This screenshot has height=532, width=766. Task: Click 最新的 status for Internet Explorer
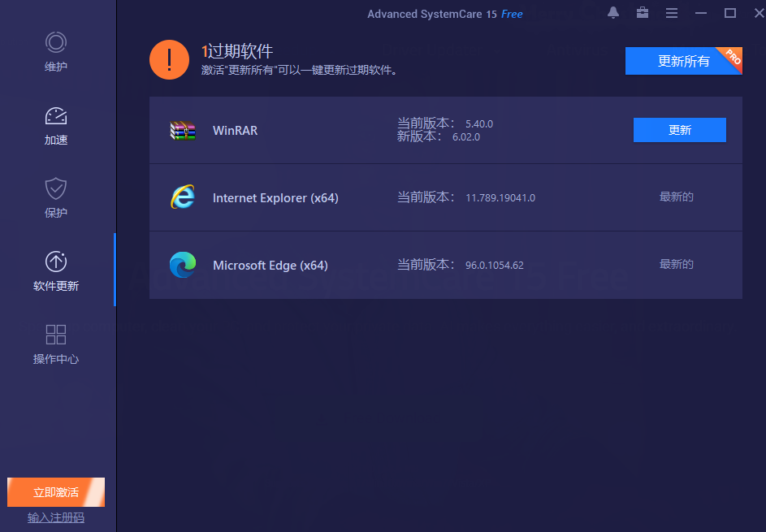(x=676, y=197)
